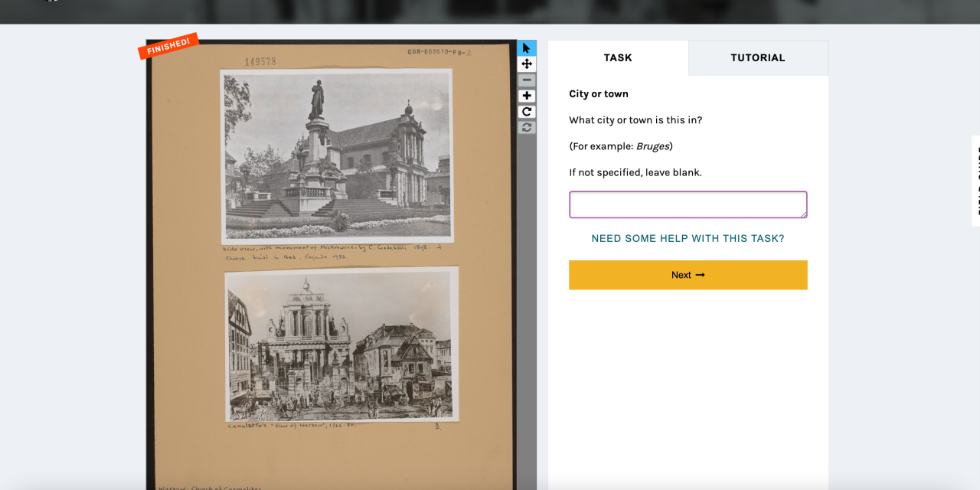Zoom in on the subject image
Screen dimensions: 980x490
coord(527,96)
